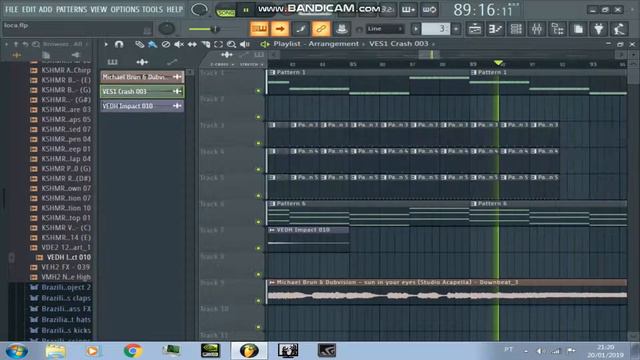Image resolution: width=640 pixels, height=360 pixels.
Task: Select the Paint brush tool in playlist
Action: coord(152,44)
